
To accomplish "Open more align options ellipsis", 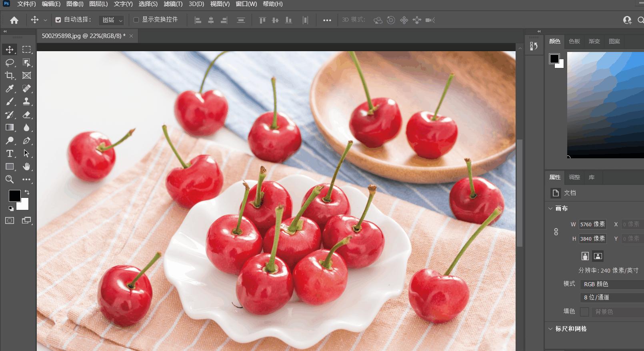I will click(x=327, y=20).
